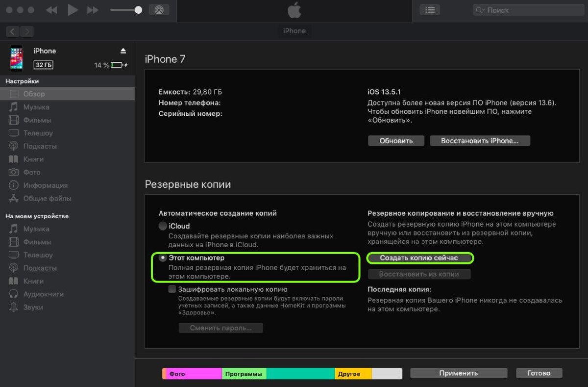Click the Другое segment of storage bar

coord(353,374)
